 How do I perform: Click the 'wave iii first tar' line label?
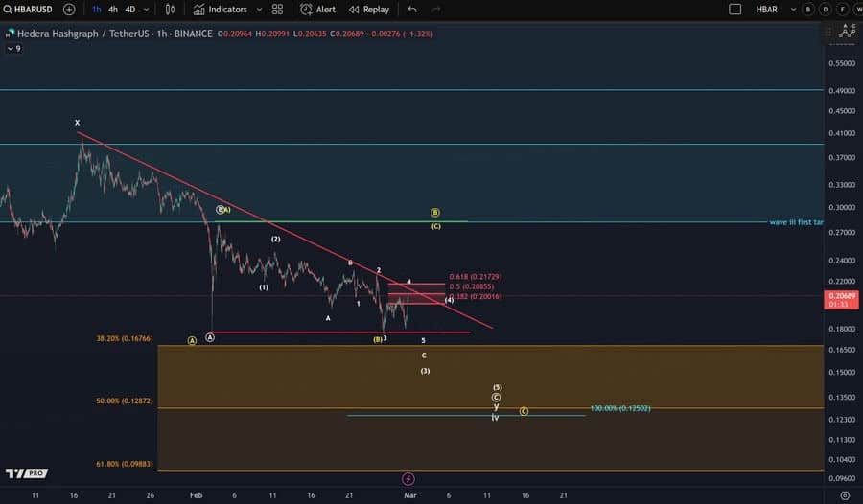797,222
